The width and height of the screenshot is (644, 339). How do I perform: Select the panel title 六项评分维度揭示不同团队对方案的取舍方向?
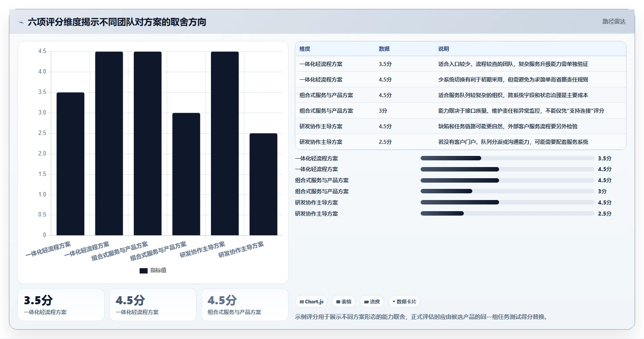pyautogui.click(x=117, y=22)
